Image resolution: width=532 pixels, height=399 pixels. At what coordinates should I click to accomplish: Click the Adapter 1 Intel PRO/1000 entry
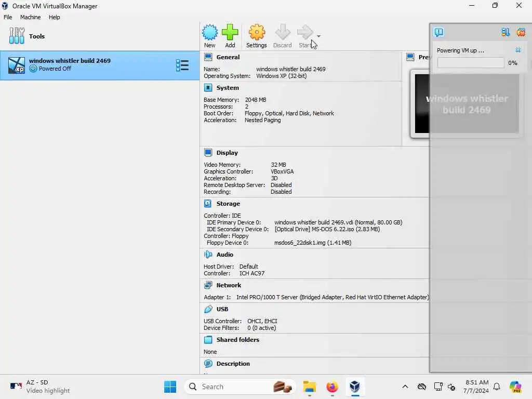tap(316, 297)
